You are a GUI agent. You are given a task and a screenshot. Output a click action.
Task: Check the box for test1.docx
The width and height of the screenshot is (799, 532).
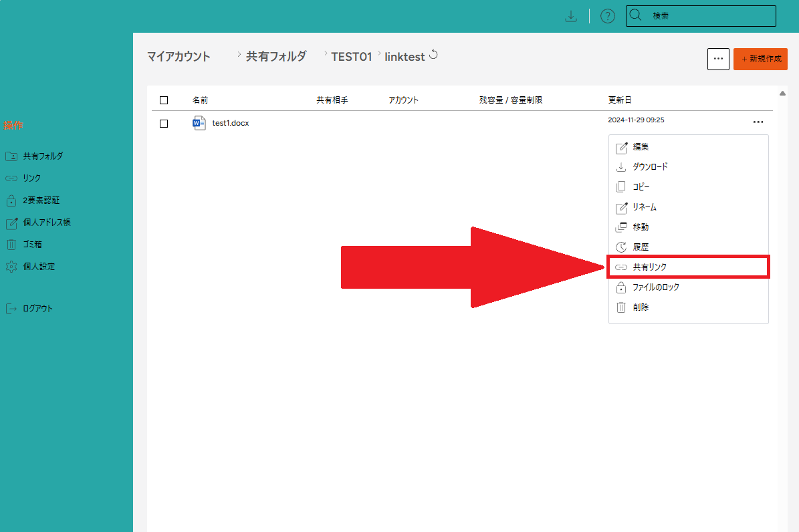point(164,124)
